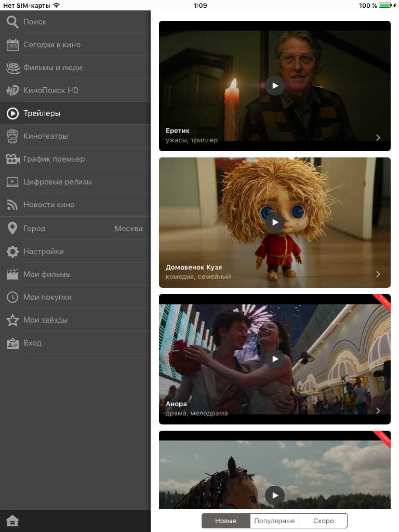Tap the camera icon for График премьер
The height and width of the screenshot is (532, 399).
click(x=12, y=159)
